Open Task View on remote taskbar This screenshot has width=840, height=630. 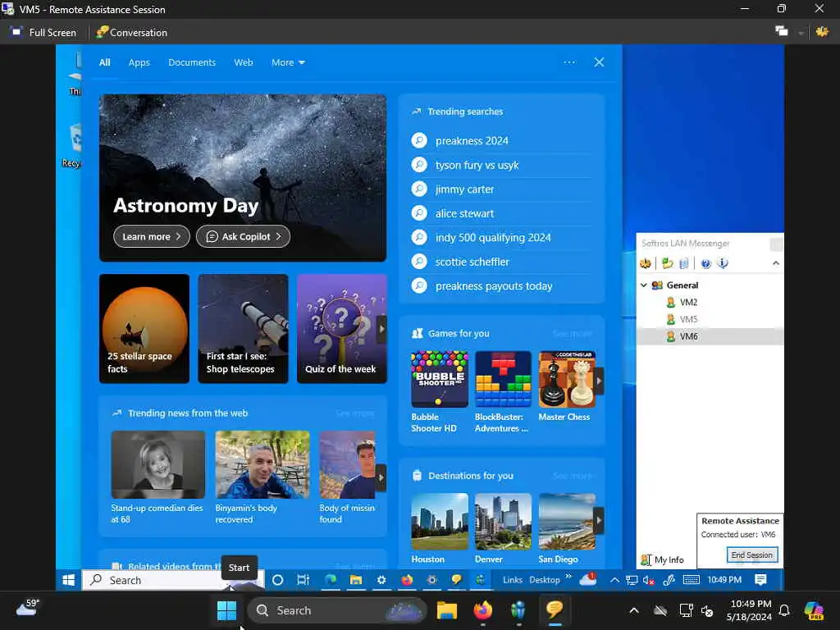[304, 580]
